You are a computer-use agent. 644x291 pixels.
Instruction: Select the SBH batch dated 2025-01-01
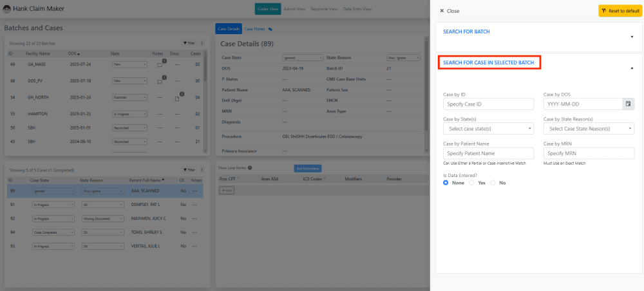pos(105,128)
